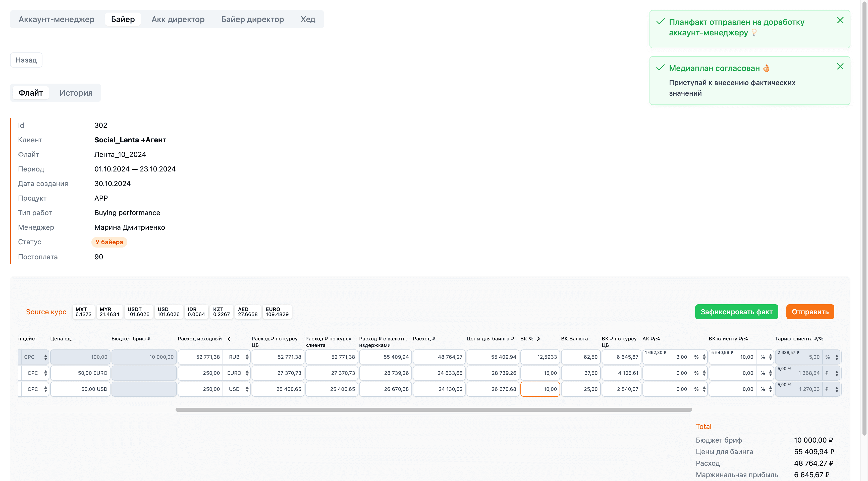This screenshot has width=868, height=481.
Task: Open EURO currency dropdown in second row
Action: tap(237, 373)
